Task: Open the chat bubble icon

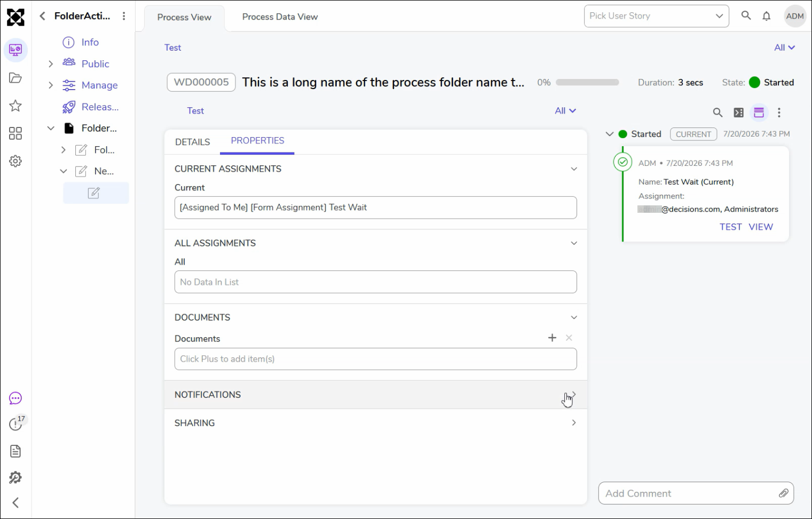Action: [x=15, y=398]
